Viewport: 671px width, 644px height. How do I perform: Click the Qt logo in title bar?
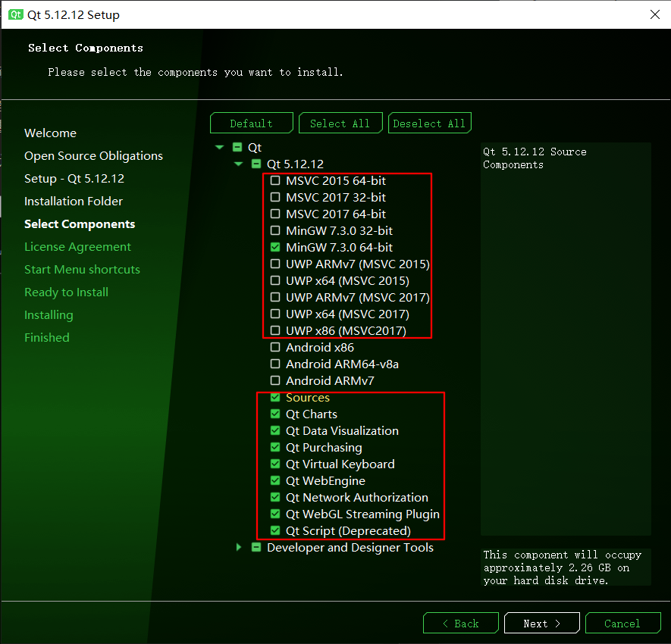[16, 14]
